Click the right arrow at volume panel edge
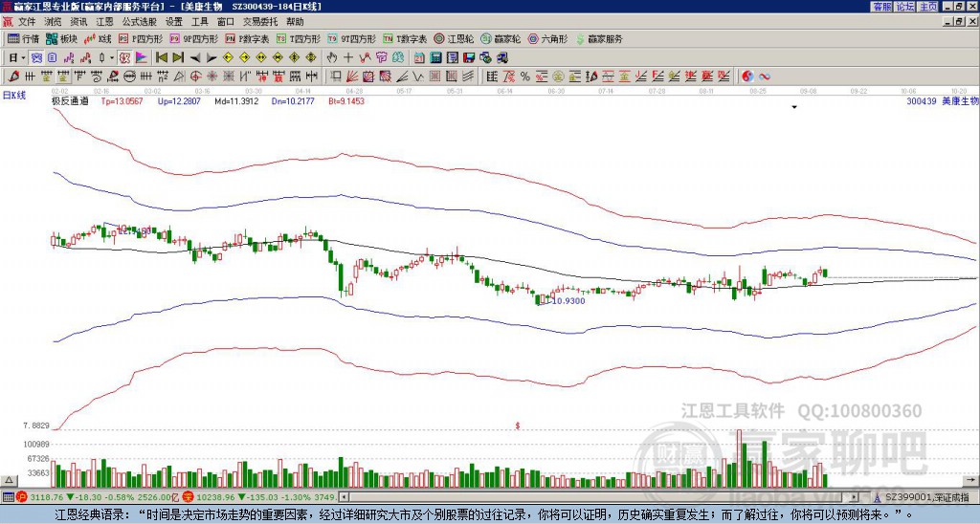This screenshot has height=524, width=980. pyautogui.click(x=970, y=480)
